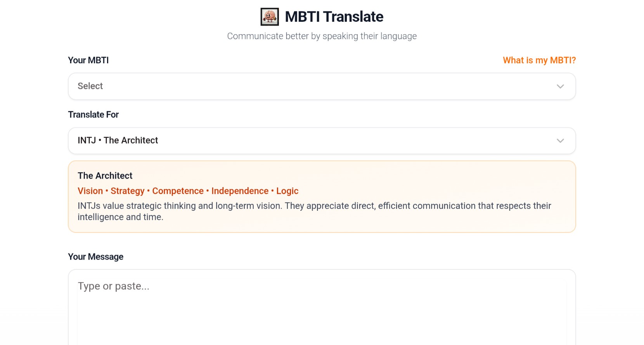Click the brain mascot logo icon
The height and width of the screenshot is (345, 644).
coord(270,17)
